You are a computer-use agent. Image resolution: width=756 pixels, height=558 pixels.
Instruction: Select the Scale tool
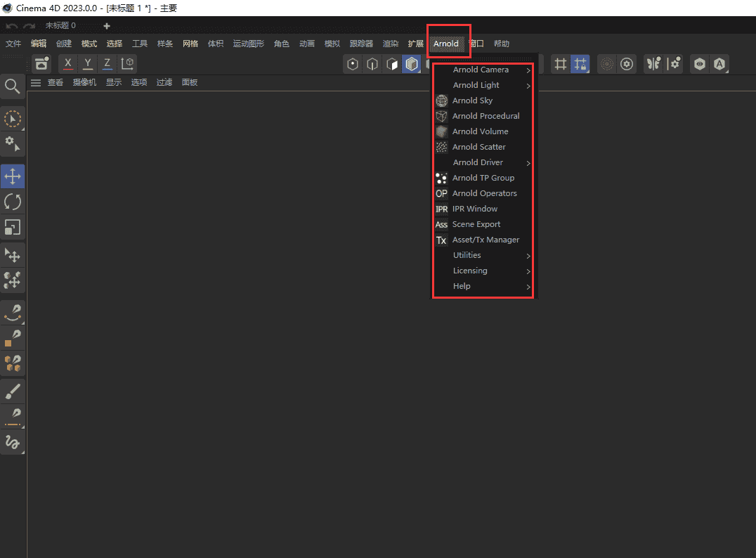pyautogui.click(x=13, y=227)
